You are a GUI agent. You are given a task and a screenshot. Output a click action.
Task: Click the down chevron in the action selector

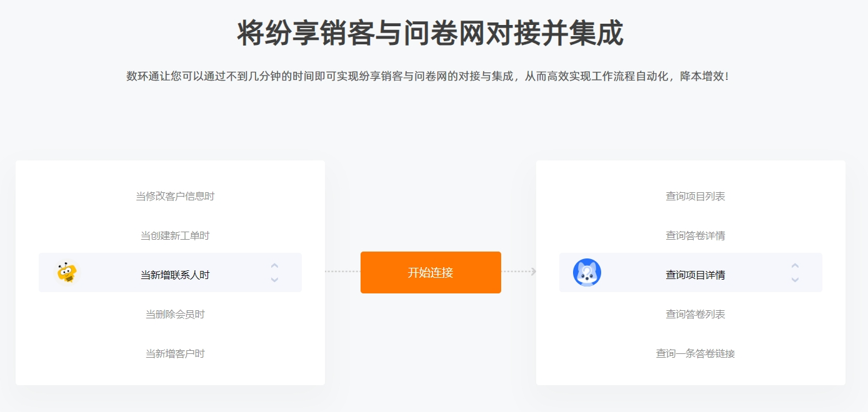pyautogui.click(x=795, y=280)
